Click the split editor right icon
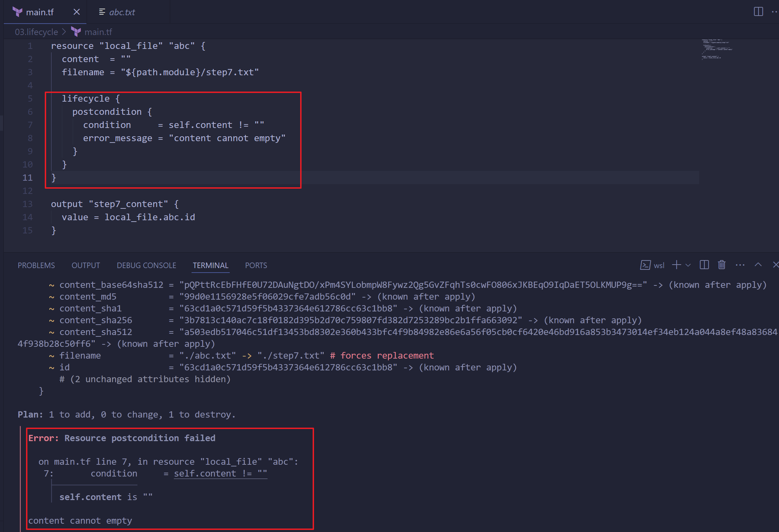 [758, 12]
